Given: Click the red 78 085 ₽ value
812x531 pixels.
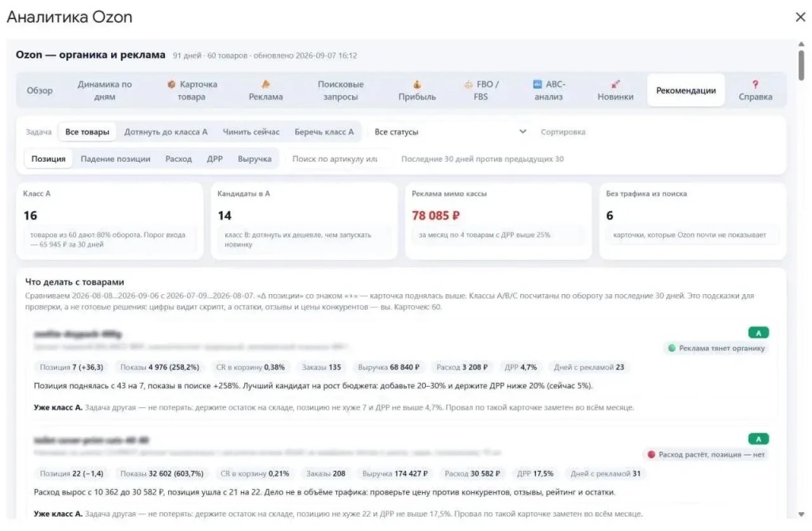Looking at the screenshot, I should (x=435, y=216).
